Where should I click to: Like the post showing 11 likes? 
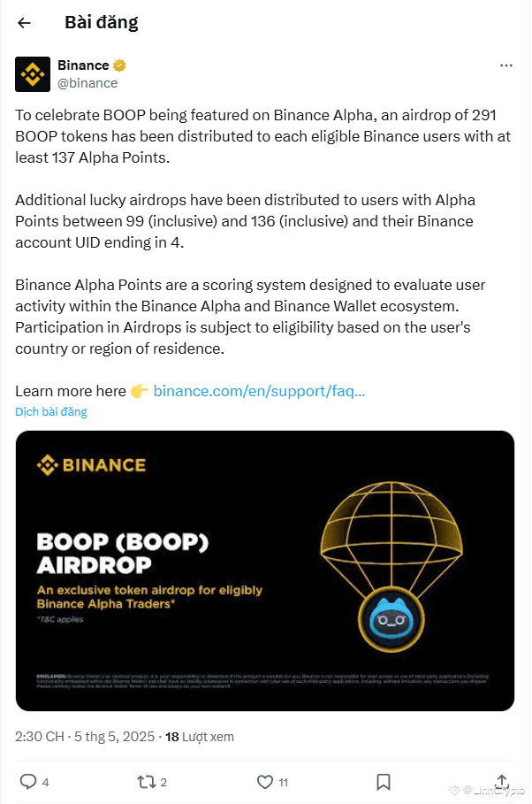tap(263, 782)
